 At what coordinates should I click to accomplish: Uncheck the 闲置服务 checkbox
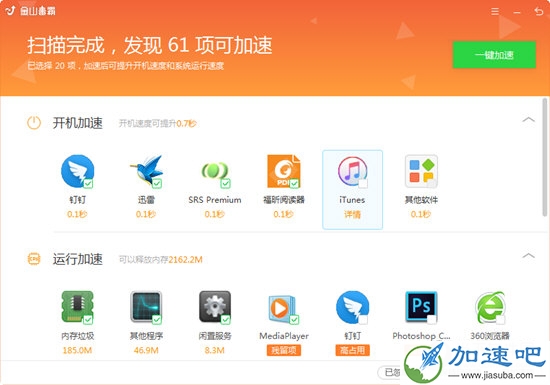[226, 319]
